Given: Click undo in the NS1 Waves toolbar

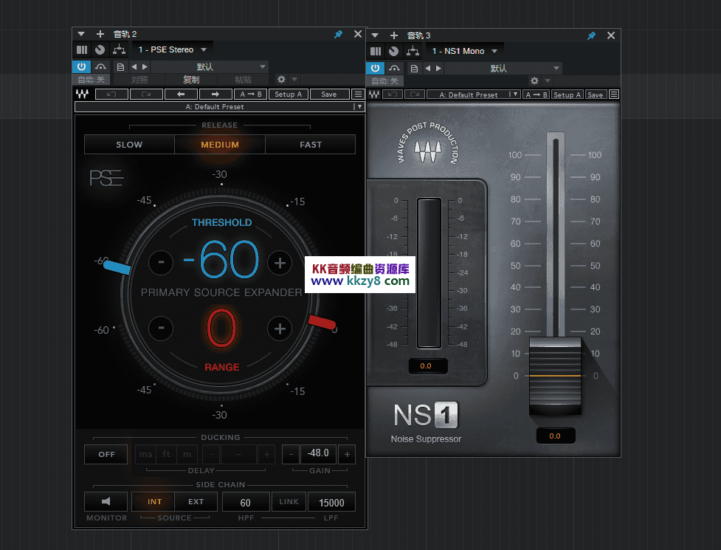Looking at the screenshot, I should pos(392,95).
